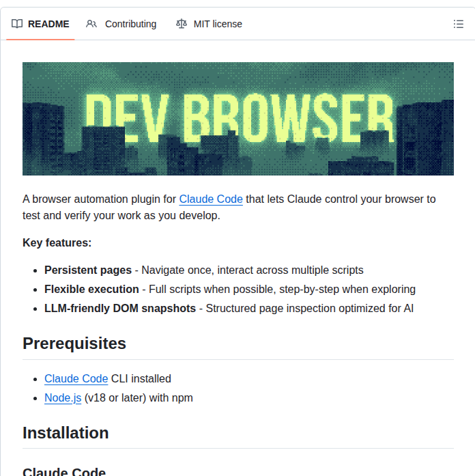Click the Prerequisites heading
The width and height of the screenshot is (475, 476).
(74, 344)
